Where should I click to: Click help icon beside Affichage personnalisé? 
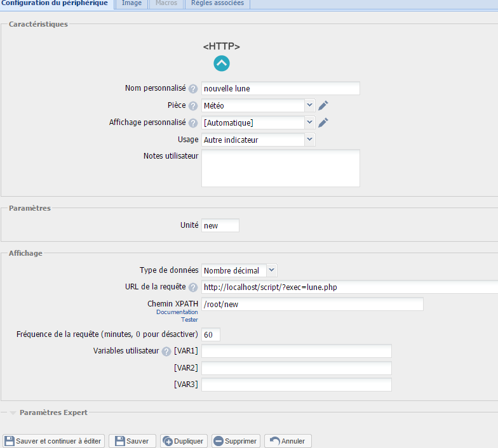click(193, 123)
